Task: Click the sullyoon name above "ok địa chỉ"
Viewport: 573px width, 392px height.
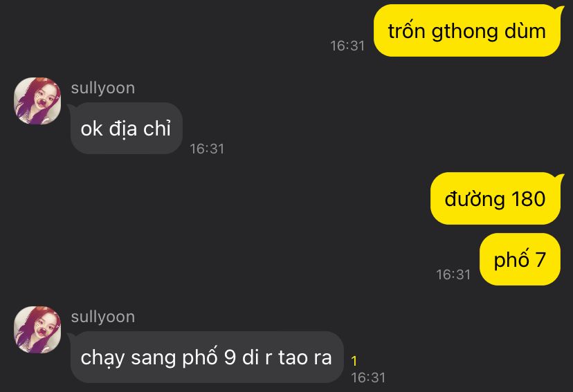Action: pyautogui.click(x=103, y=88)
